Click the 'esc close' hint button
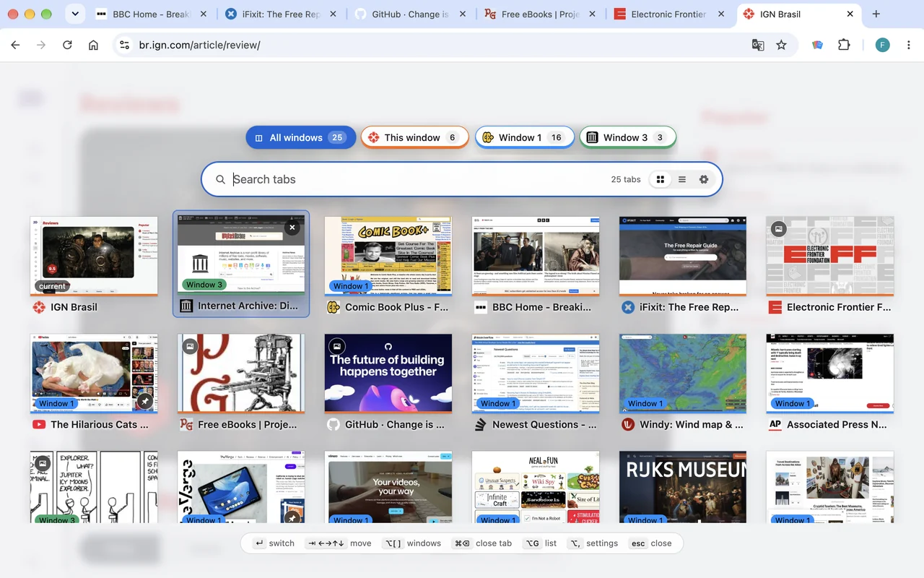Image resolution: width=924 pixels, height=578 pixels. click(x=650, y=543)
